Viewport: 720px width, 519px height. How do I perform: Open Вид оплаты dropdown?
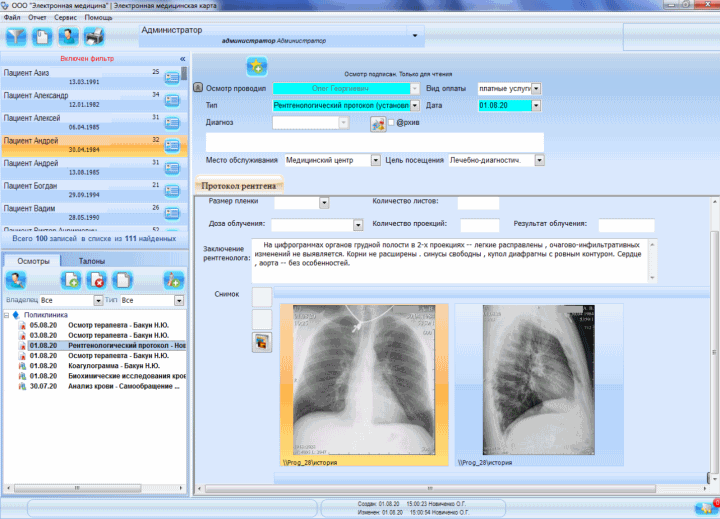click(536, 88)
